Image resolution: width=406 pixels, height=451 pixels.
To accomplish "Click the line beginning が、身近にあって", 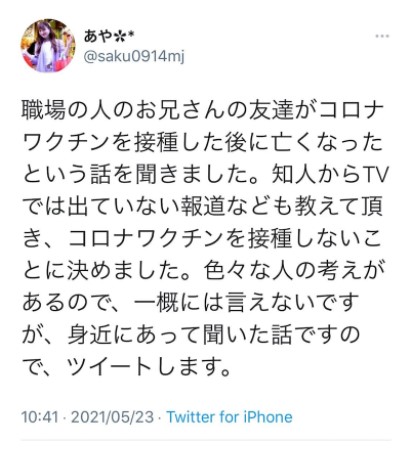I will click(x=191, y=335).
